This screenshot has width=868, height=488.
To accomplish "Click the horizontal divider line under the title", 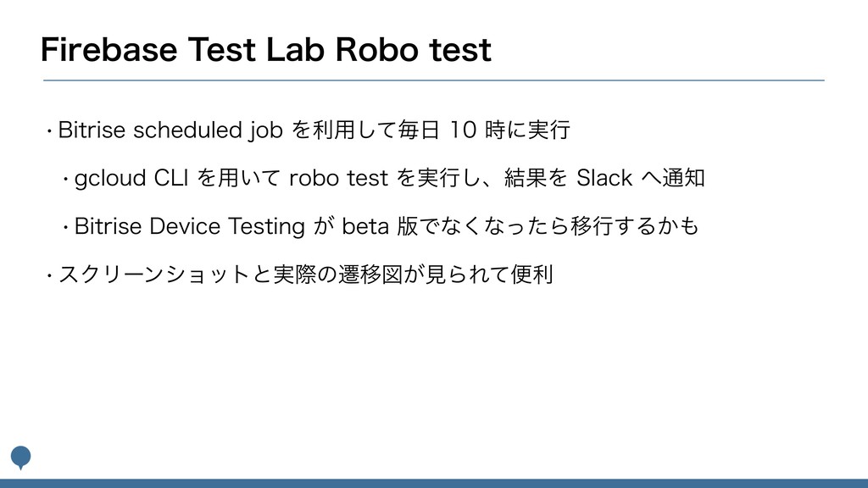I will 434,80.
